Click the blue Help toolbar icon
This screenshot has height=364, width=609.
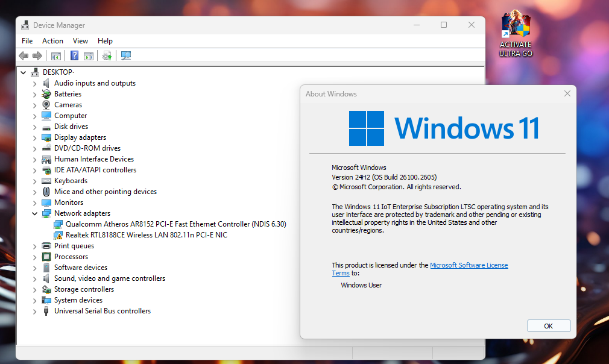(x=74, y=56)
